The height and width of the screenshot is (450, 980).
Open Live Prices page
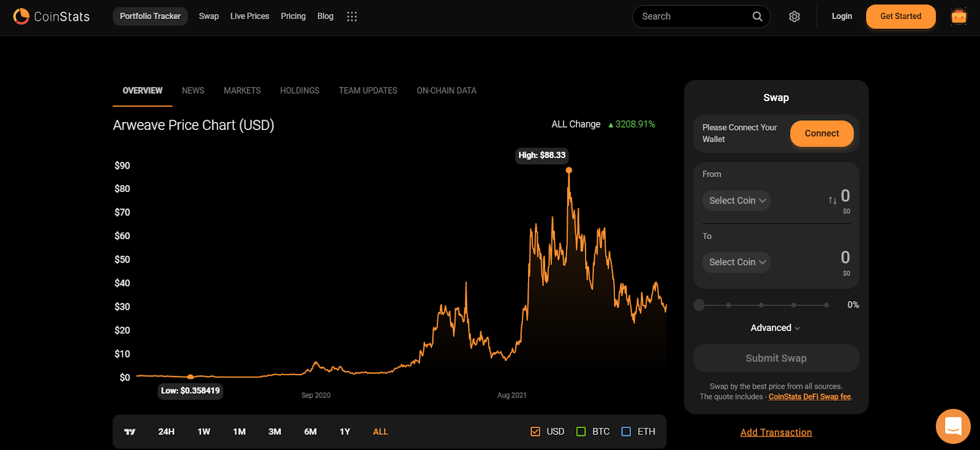coord(250,17)
